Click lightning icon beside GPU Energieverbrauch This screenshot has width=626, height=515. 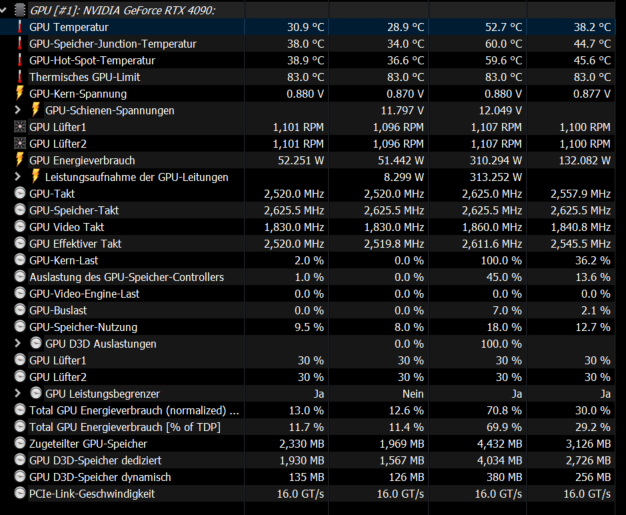pos(20,159)
